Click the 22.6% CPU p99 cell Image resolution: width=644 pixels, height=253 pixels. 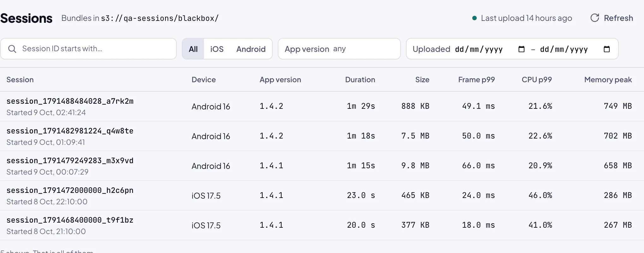coord(540,136)
